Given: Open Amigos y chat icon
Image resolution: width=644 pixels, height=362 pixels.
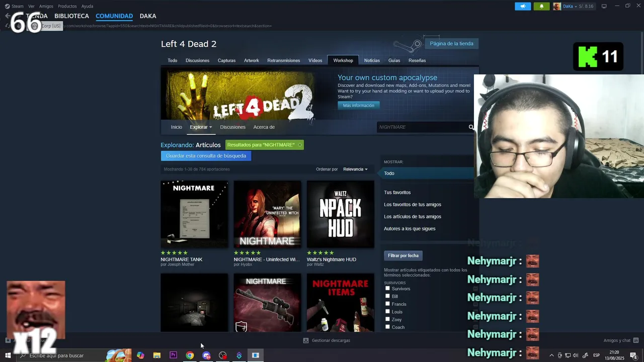Looking at the screenshot, I should click(x=636, y=340).
